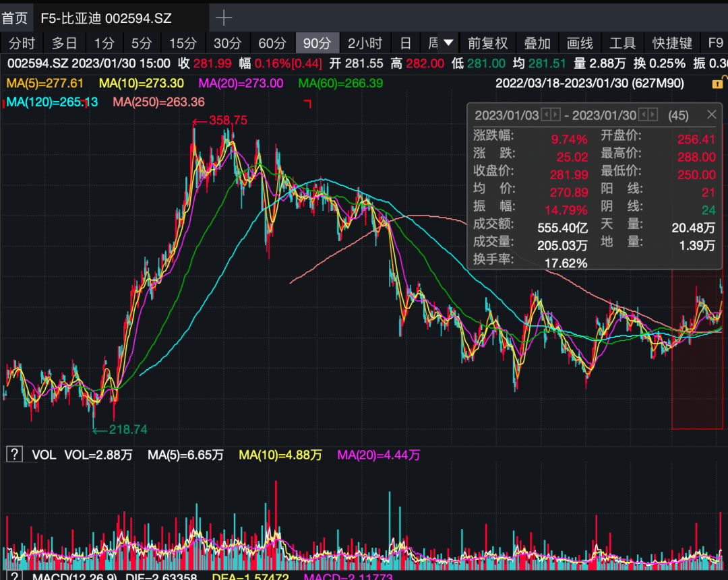Click the MA(120)=265.13 legend label
728x580 pixels.
tap(52, 102)
